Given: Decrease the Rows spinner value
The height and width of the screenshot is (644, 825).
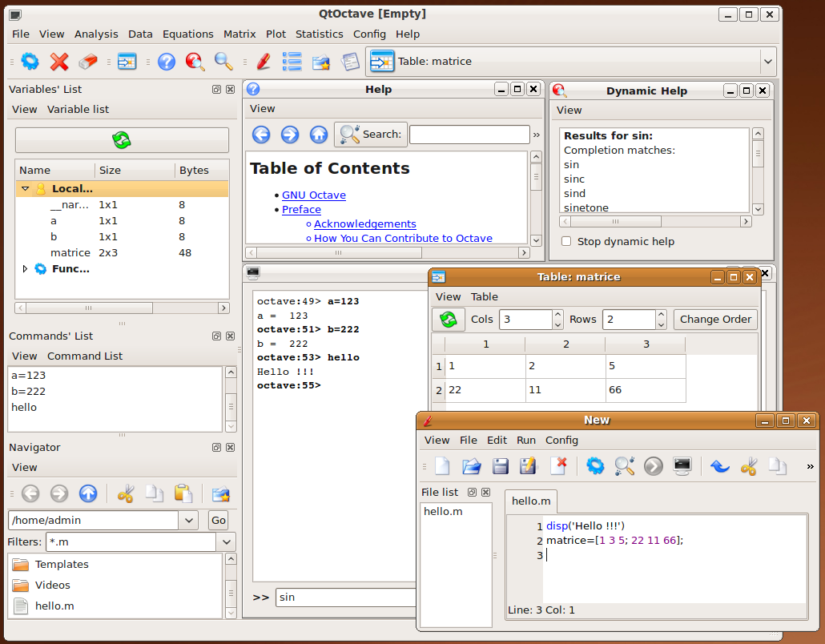Looking at the screenshot, I should (662, 324).
